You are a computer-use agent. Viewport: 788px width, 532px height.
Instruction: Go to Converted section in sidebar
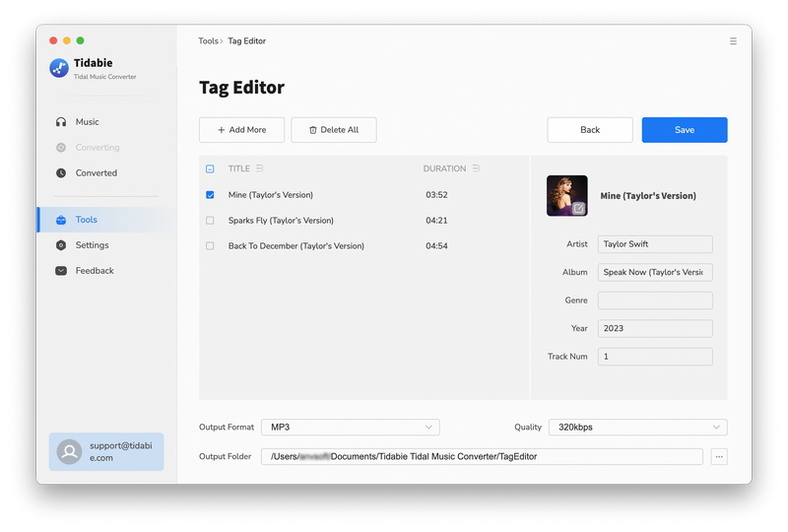coord(105,173)
